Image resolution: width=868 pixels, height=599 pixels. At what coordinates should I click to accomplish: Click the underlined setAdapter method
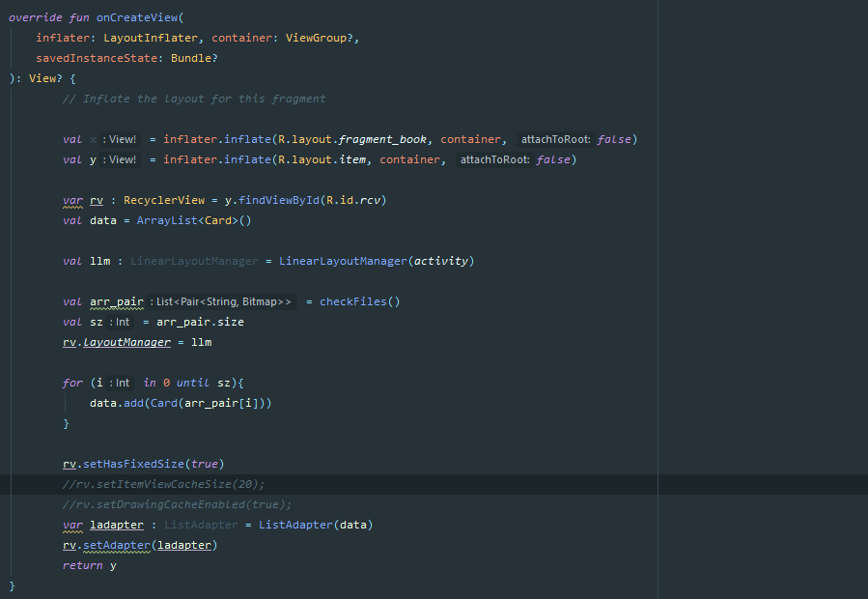[x=117, y=545]
